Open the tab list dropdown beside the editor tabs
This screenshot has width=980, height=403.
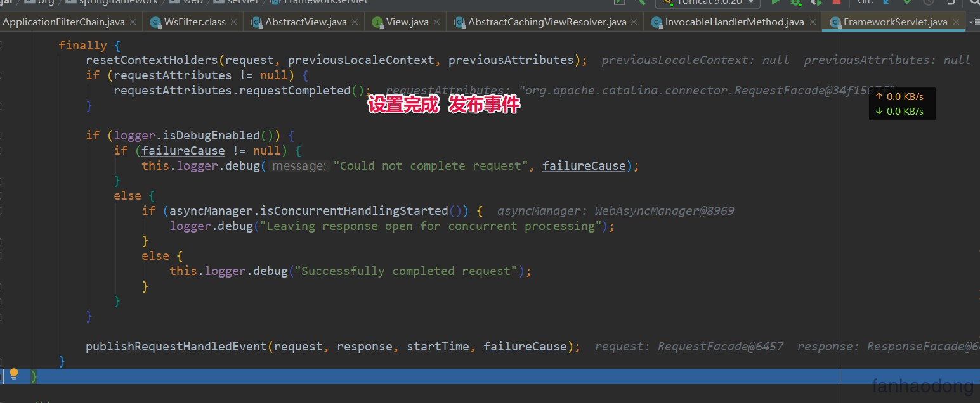(974, 22)
